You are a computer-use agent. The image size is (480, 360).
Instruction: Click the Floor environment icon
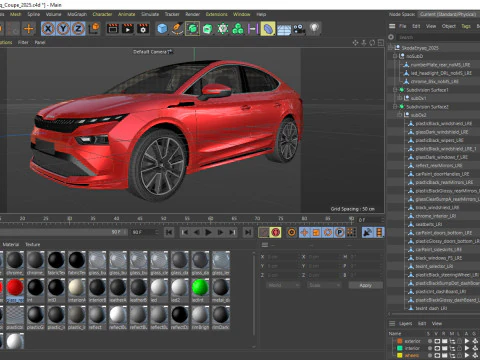pos(284,29)
